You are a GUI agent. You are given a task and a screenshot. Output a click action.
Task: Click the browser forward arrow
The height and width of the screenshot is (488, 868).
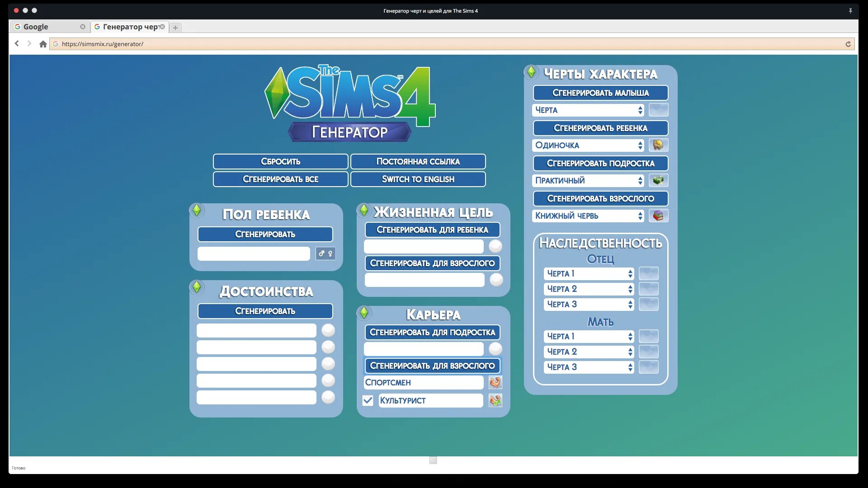click(x=29, y=43)
